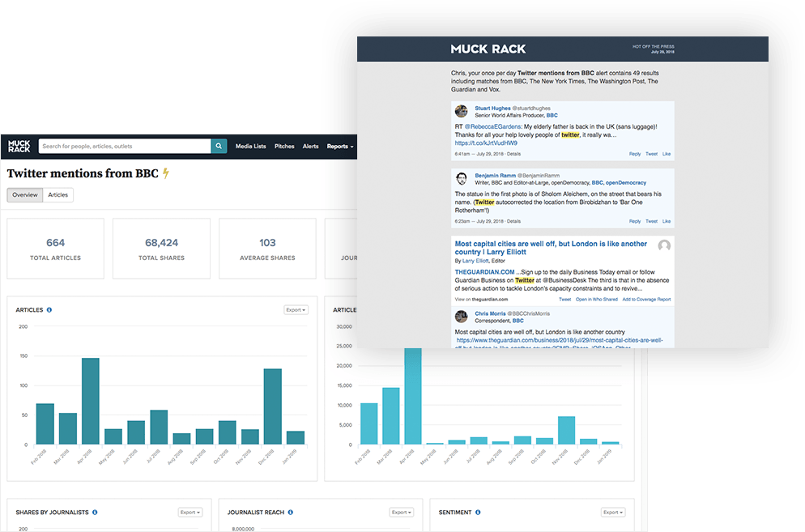Reply to Stuart Hughes's tweet

(x=635, y=154)
